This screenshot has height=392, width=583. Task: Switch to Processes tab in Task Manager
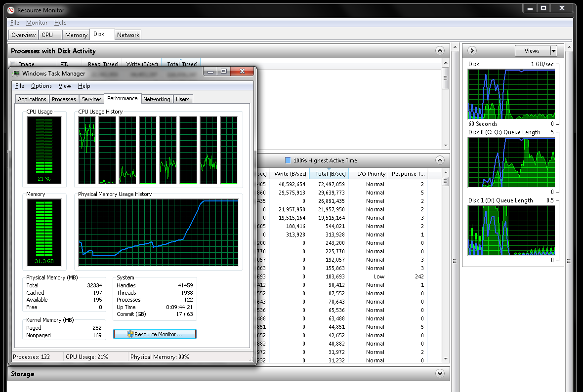click(x=64, y=99)
